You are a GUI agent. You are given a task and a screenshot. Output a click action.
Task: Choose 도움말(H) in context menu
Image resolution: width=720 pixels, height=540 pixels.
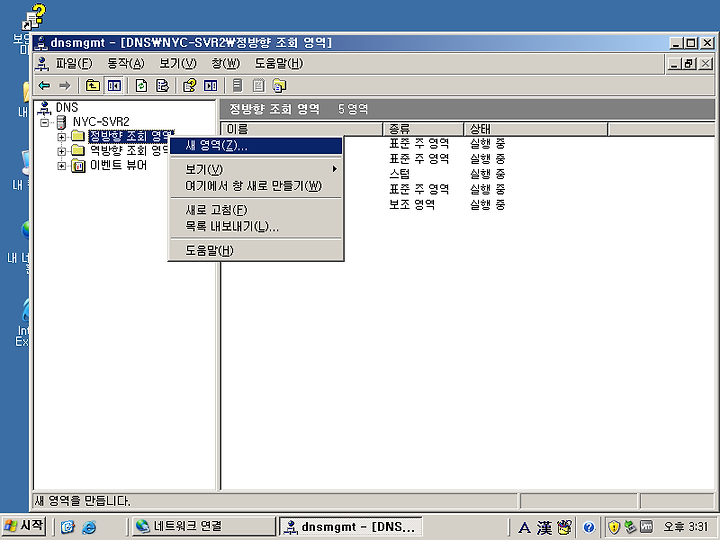click(x=256, y=250)
